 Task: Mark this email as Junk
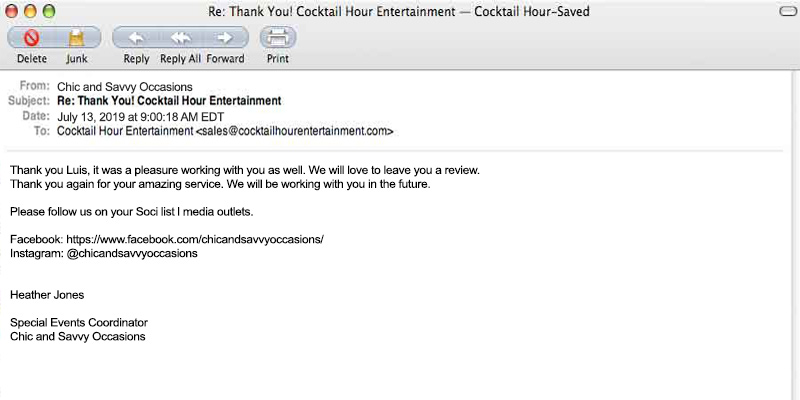pos(77,39)
